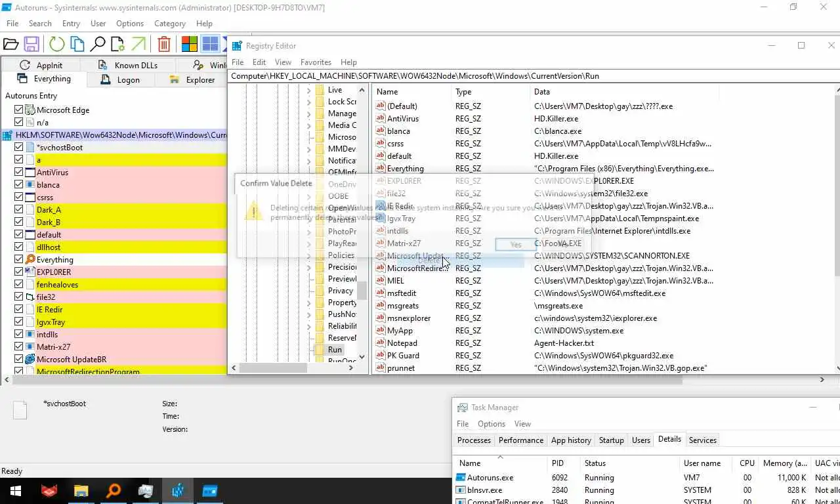The image size is (840, 504).
Task: Click the Microsoft Edge entry icon in Autoruns
Action: pos(30,110)
